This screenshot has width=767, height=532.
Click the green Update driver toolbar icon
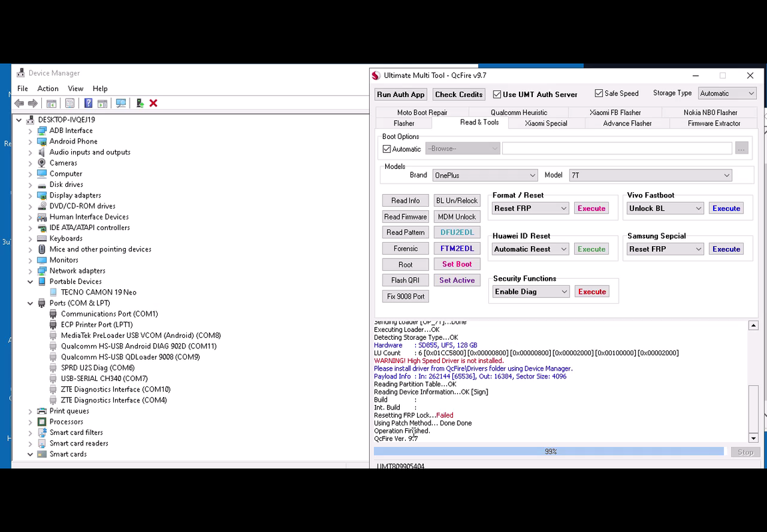(140, 103)
